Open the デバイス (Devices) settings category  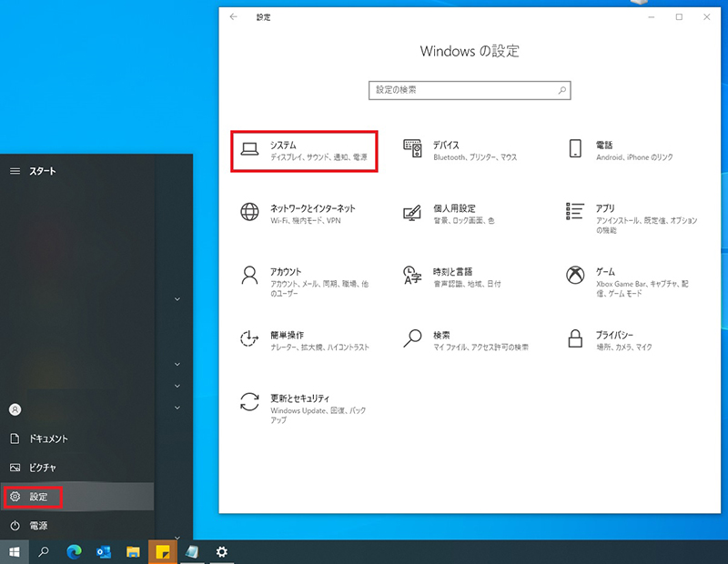coord(460,150)
